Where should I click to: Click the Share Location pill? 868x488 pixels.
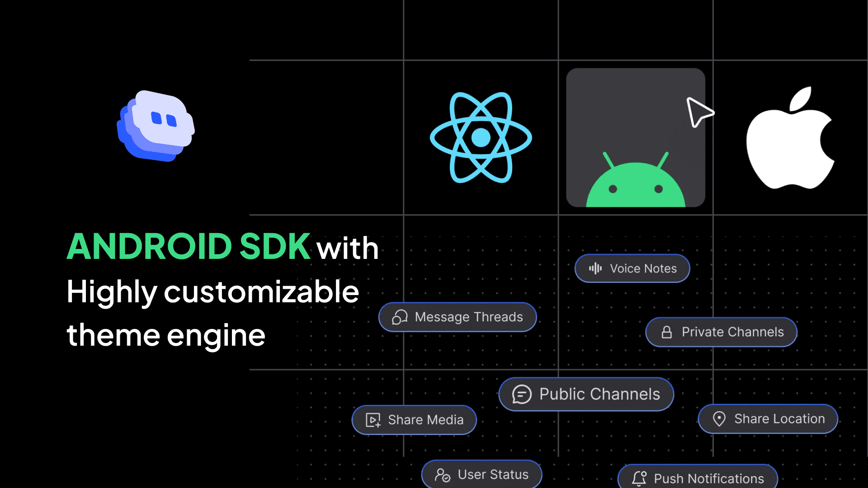click(768, 419)
